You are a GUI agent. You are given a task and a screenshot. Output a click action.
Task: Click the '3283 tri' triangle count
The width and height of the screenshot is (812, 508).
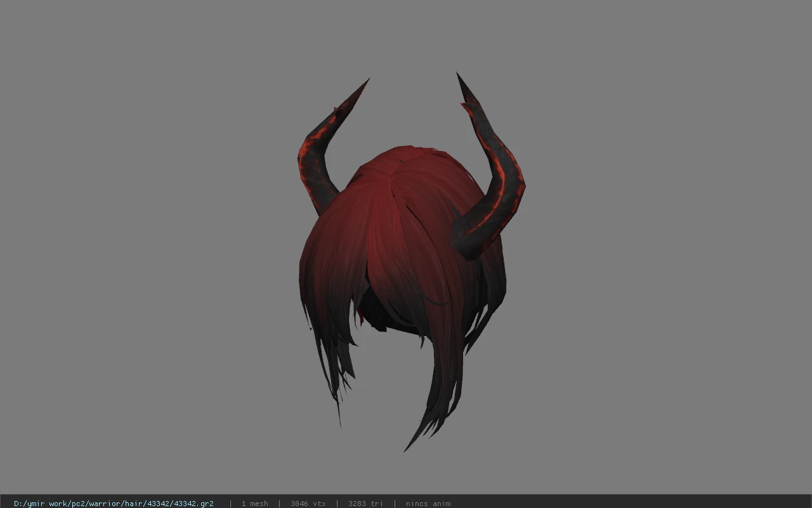pyautogui.click(x=365, y=504)
